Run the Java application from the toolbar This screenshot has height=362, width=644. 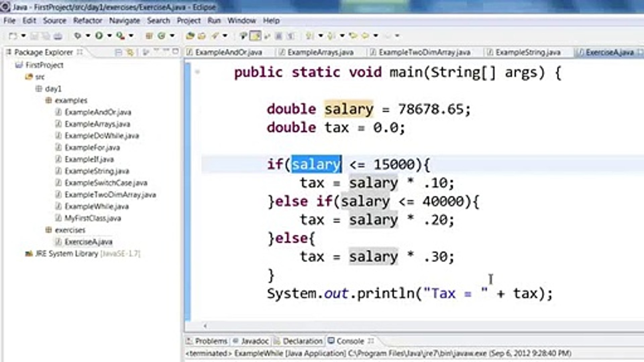(x=100, y=36)
